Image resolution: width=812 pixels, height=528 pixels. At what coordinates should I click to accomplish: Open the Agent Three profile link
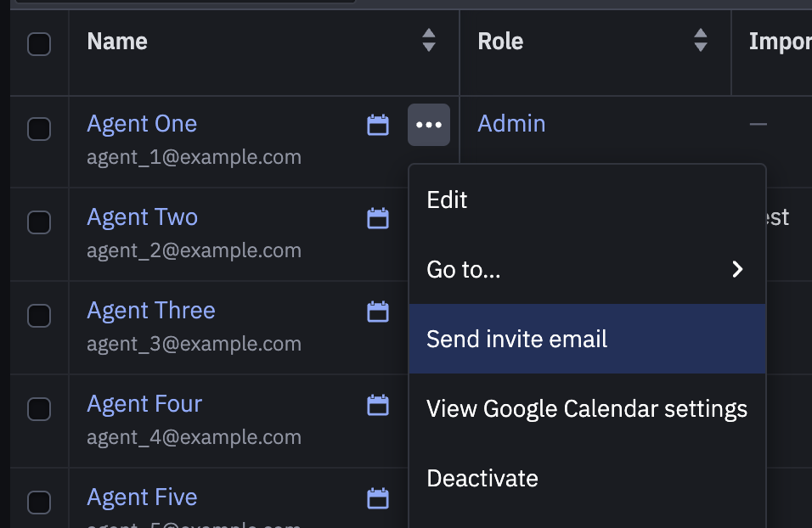tap(151, 311)
